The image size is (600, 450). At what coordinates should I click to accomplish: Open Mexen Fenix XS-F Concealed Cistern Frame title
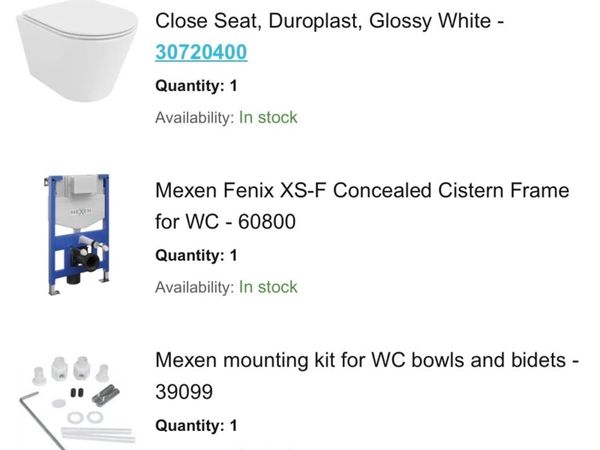click(x=362, y=190)
